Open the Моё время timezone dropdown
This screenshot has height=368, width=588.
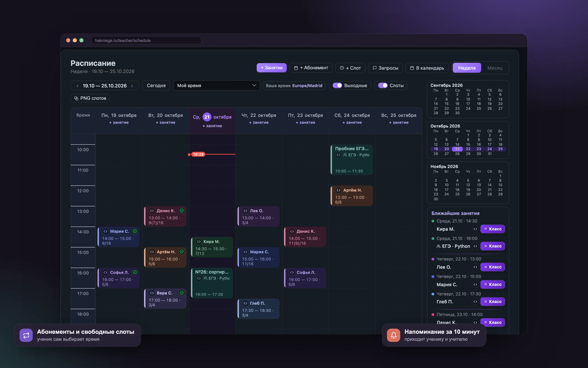216,85
